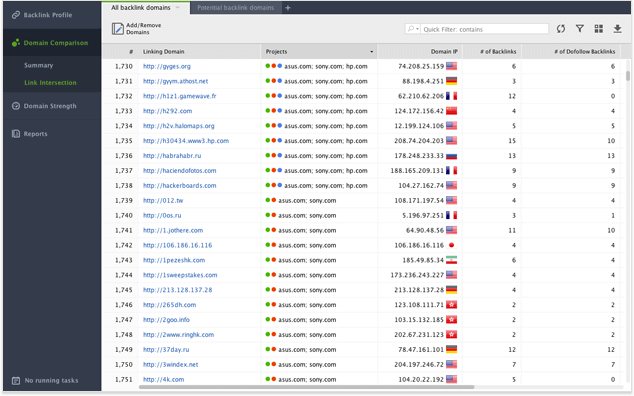Open link http://2www.ringhk.com
Viewport: 634px width, 396px height.
coord(178,335)
